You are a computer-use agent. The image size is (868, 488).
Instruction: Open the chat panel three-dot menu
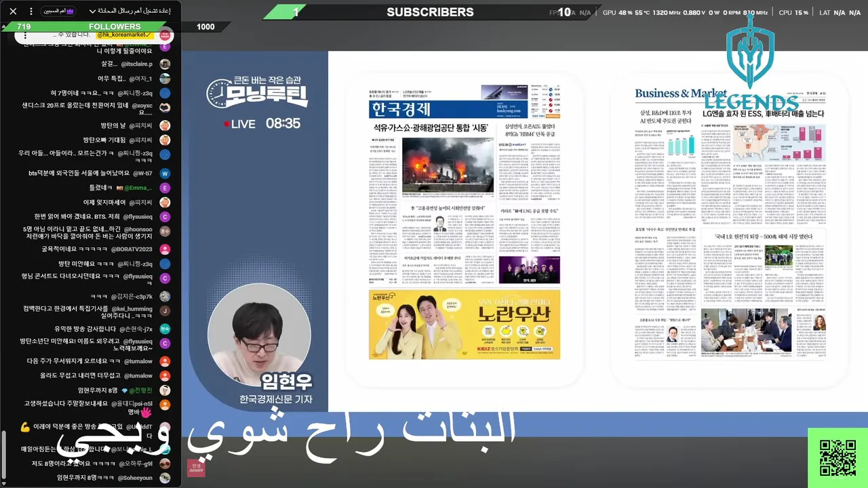click(x=30, y=11)
